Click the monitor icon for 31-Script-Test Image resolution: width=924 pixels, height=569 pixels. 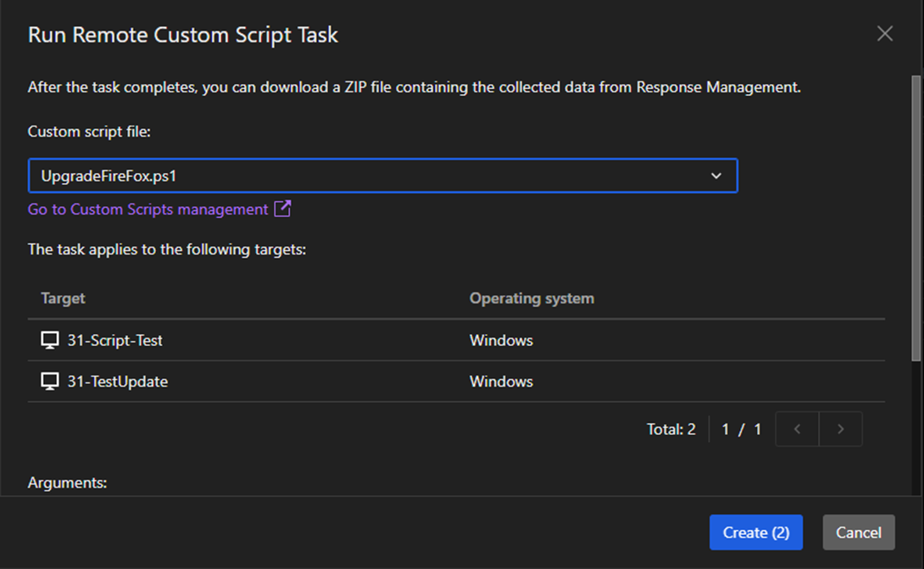point(50,340)
